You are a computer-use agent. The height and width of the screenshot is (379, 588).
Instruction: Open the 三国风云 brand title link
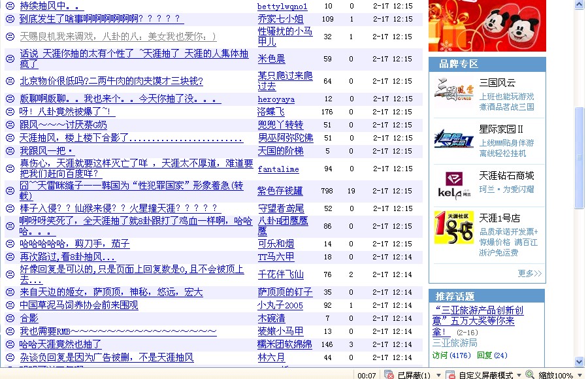click(x=497, y=82)
